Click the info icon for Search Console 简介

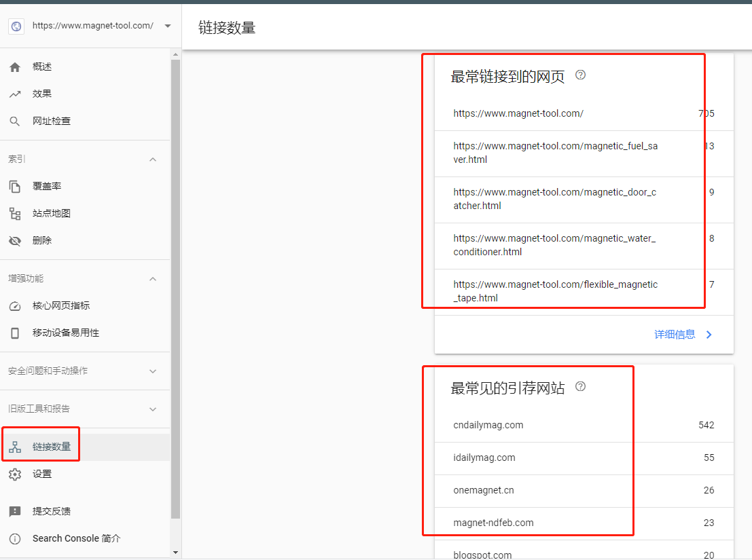[15, 539]
